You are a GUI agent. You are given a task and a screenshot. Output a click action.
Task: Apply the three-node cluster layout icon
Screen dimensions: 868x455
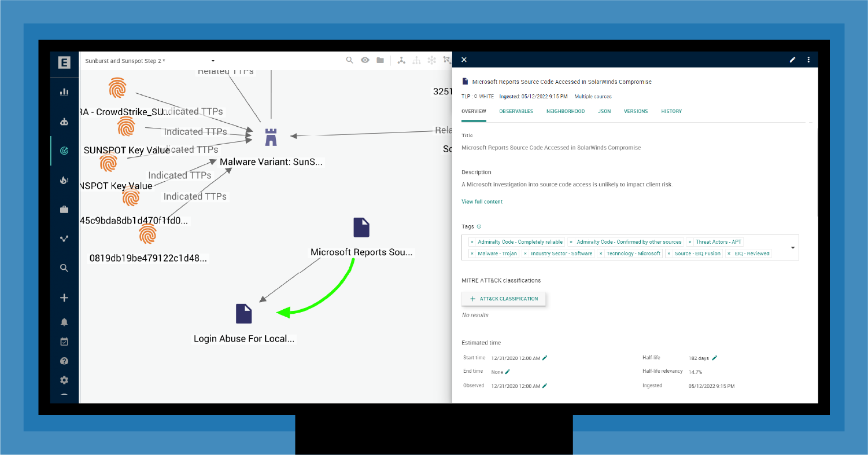tap(401, 60)
